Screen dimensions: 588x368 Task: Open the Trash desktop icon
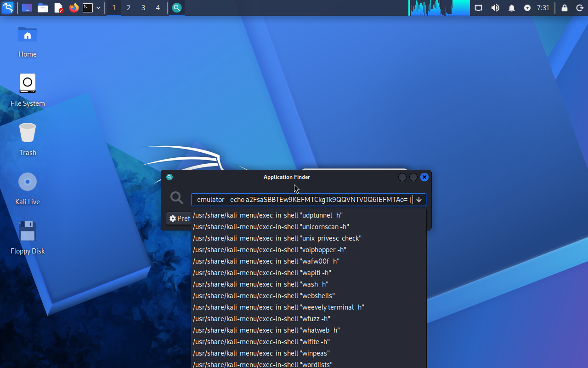pyautogui.click(x=28, y=139)
